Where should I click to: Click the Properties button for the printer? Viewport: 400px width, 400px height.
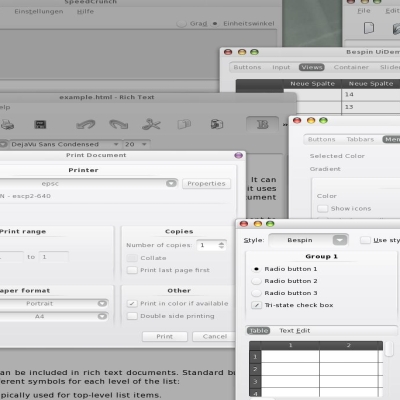pyautogui.click(x=206, y=184)
